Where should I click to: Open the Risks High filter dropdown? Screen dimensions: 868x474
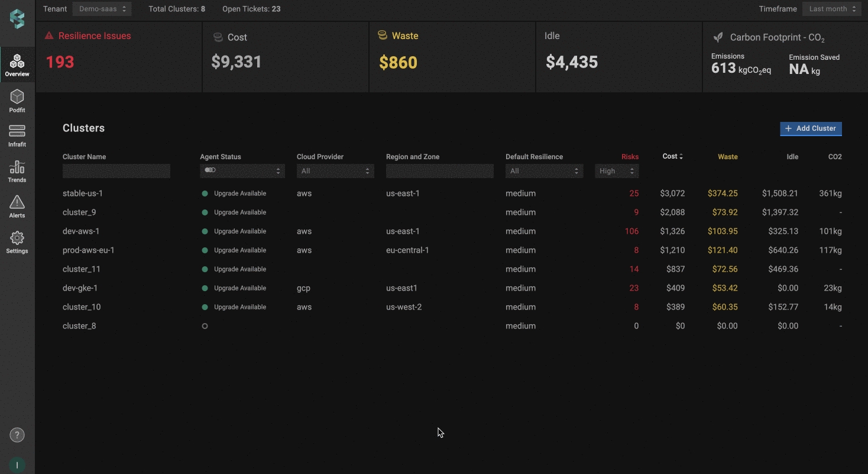[616, 171]
